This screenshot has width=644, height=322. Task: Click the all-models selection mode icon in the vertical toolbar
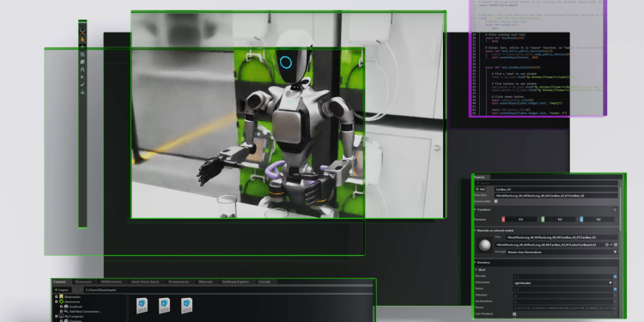pos(82,32)
